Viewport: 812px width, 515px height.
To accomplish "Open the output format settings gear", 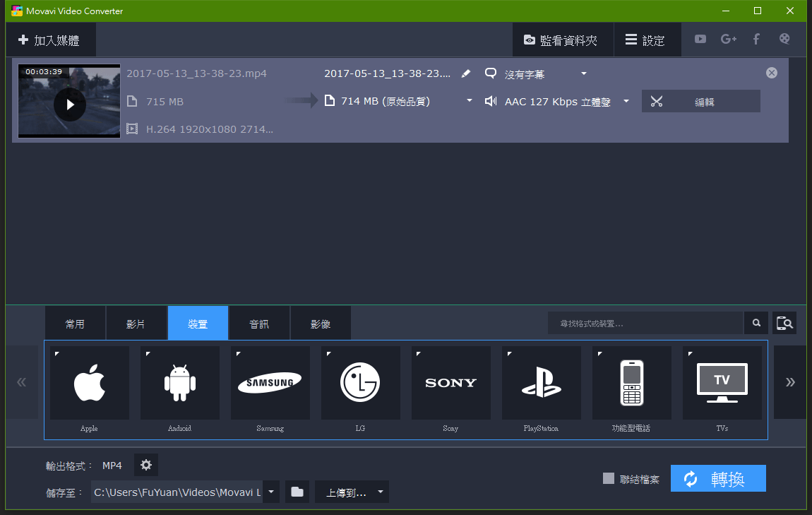I will (x=146, y=465).
